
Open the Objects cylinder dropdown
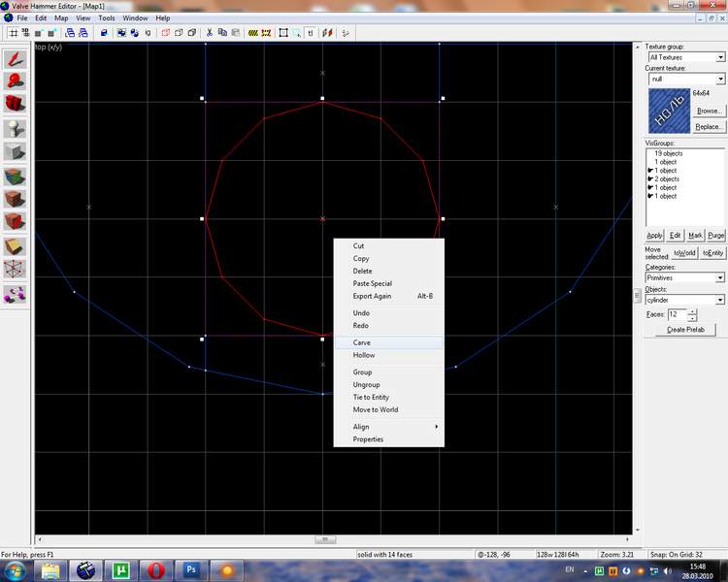point(685,300)
